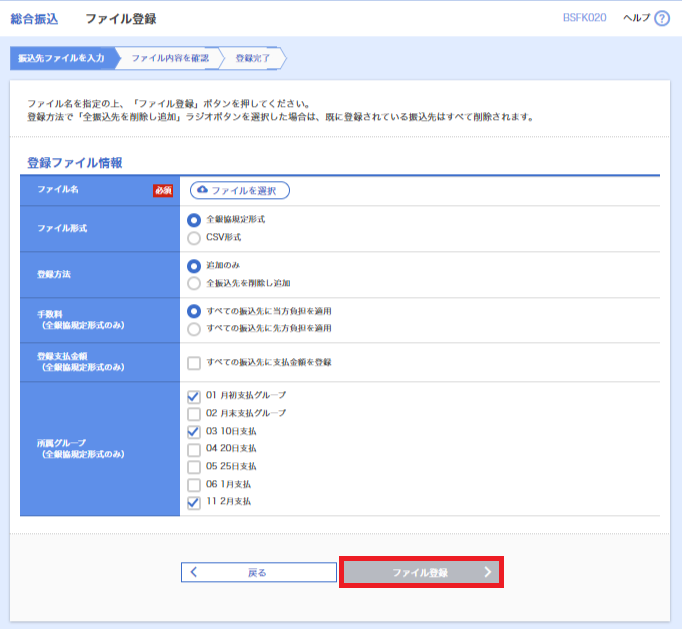Screen dimensions: 682x629
Task: Click the right chevron on ファイル登録 button
Action: click(488, 572)
